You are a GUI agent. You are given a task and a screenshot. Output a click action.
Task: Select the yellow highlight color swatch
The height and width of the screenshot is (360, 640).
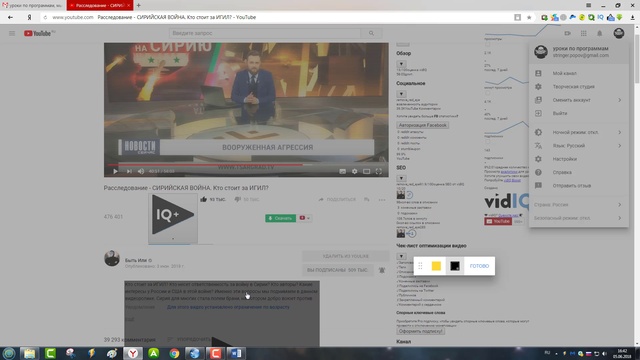[x=436, y=266]
